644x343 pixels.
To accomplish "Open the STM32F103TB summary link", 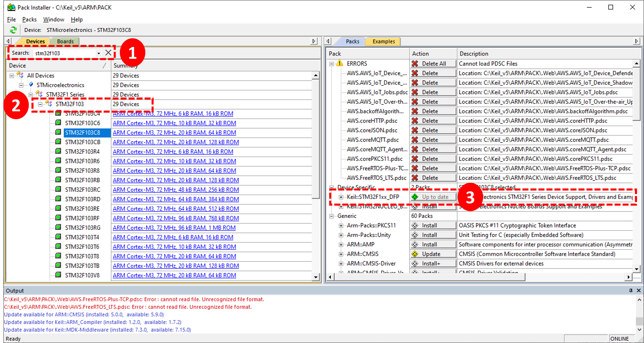I will point(176,266).
